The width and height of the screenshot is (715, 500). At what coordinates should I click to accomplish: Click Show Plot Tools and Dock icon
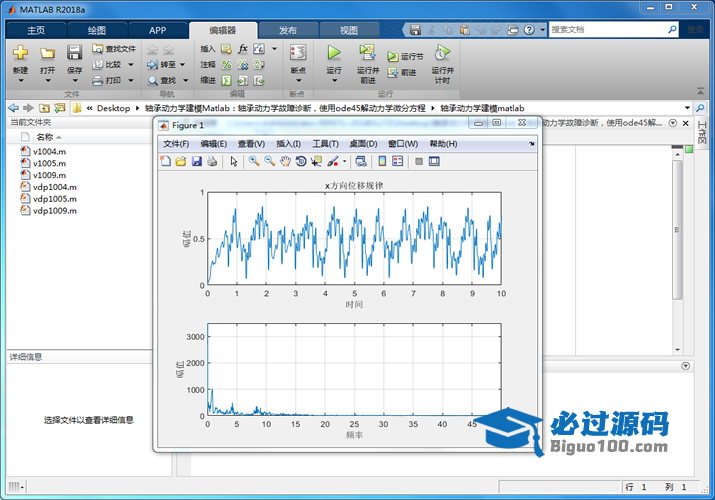click(x=434, y=161)
